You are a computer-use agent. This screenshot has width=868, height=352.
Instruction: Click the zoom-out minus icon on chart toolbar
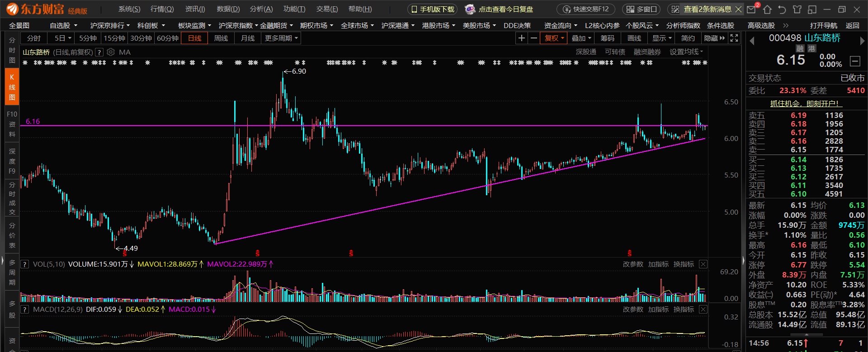pos(534,38)
